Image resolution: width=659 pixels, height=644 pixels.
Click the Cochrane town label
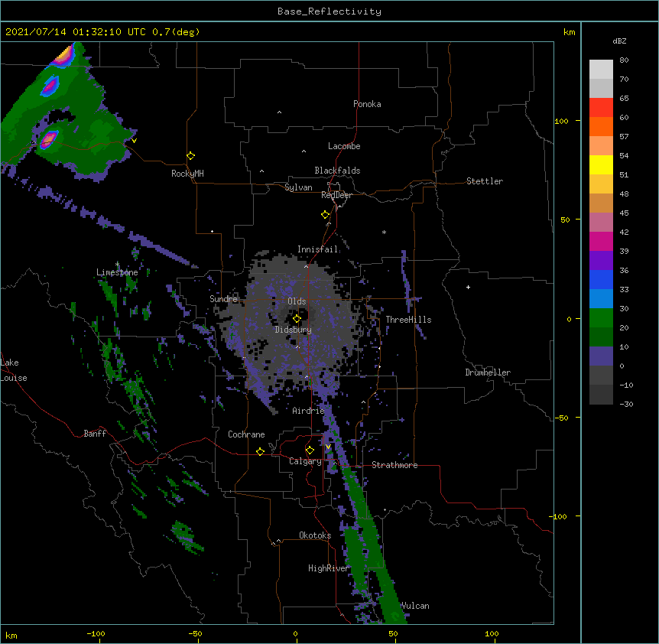click(246, 434)
